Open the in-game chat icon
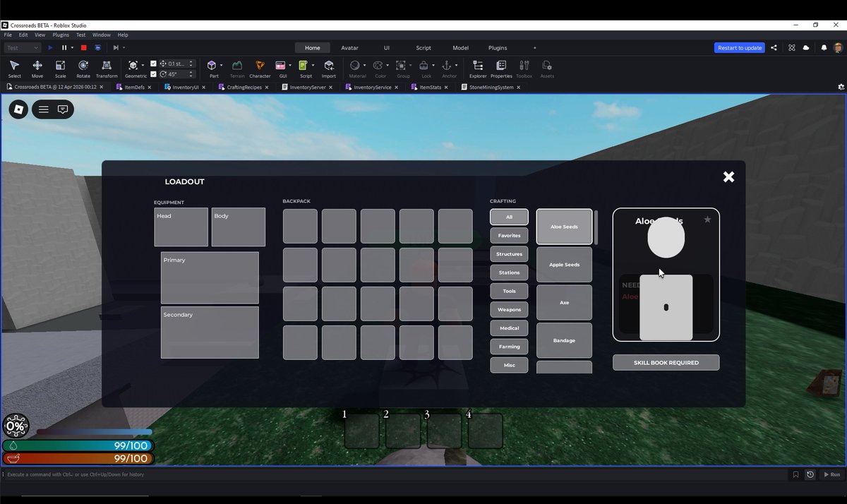Screen dimensions: 847x504 click(x=63, y=109)
